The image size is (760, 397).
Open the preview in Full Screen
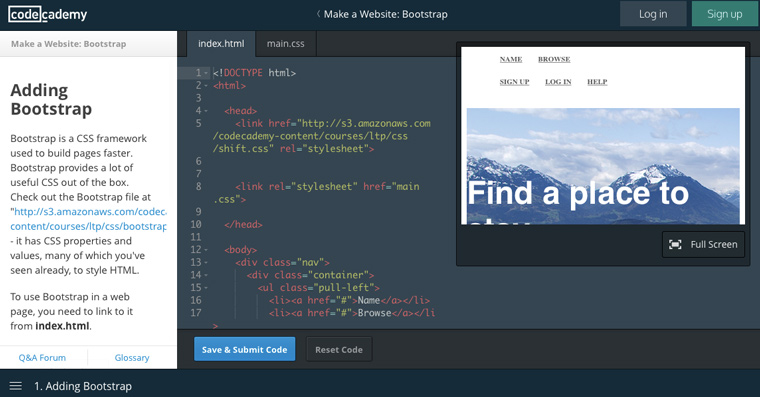click(x=703, y=244)
